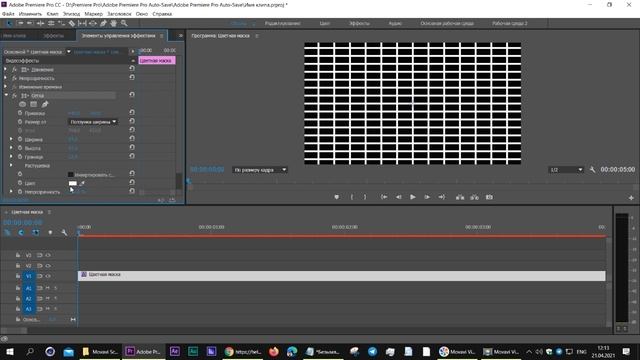The height and width of the screenshot is (360, 640).
Task: Expand the Движение effect properties
Action: tap(6, 69)
